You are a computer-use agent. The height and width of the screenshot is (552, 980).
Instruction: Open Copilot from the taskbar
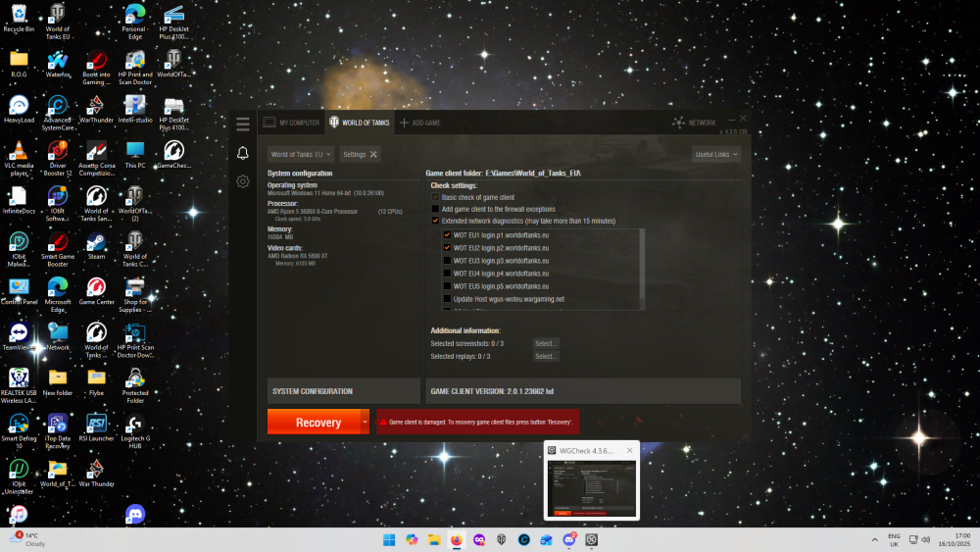coord(412,539)
